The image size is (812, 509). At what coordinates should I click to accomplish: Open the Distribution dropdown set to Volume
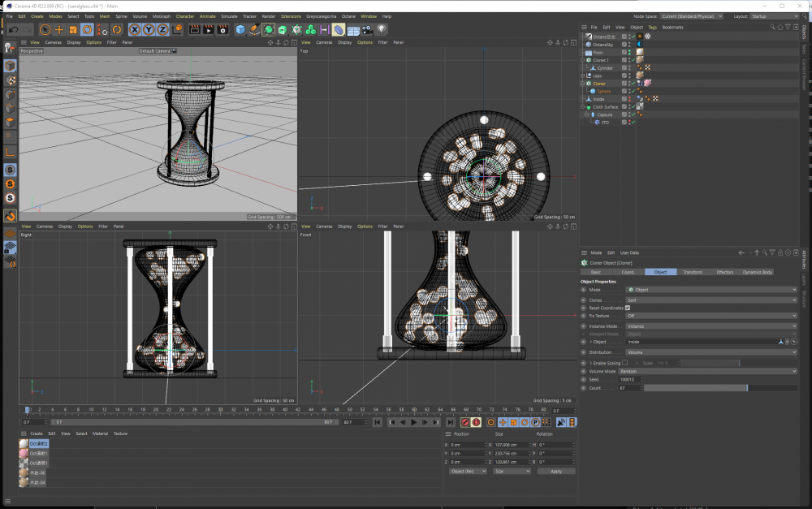pyautogui.click(x=711, y=352)
